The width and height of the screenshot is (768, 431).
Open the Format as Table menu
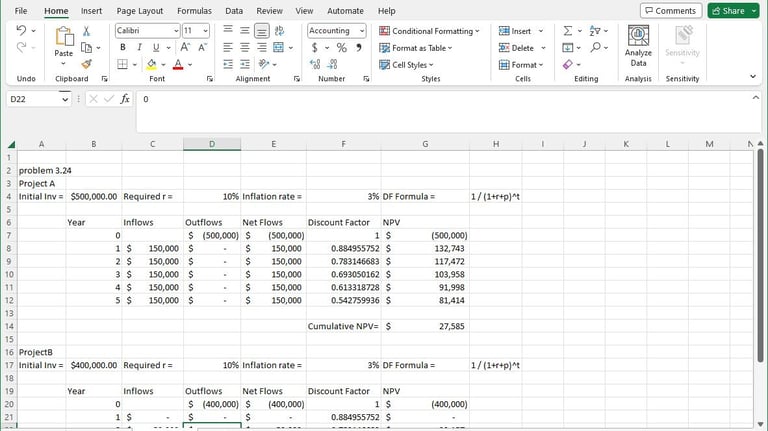pyautogui.click(x=416, y=48)
